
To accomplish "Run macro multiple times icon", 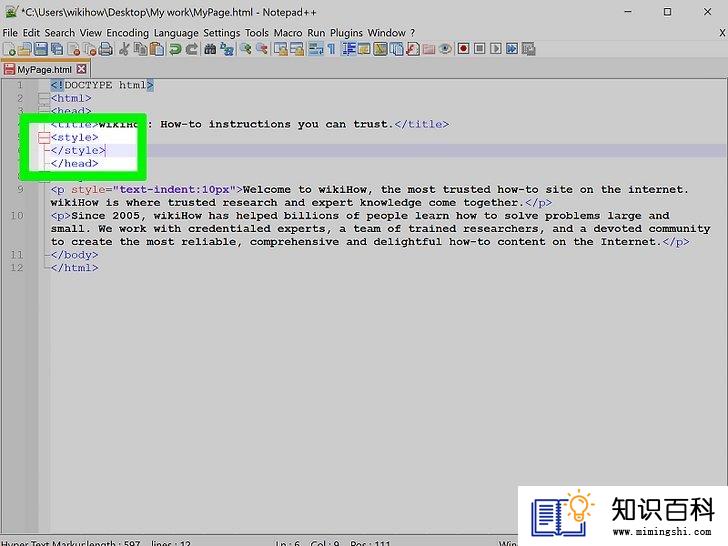I will (512, 49).
